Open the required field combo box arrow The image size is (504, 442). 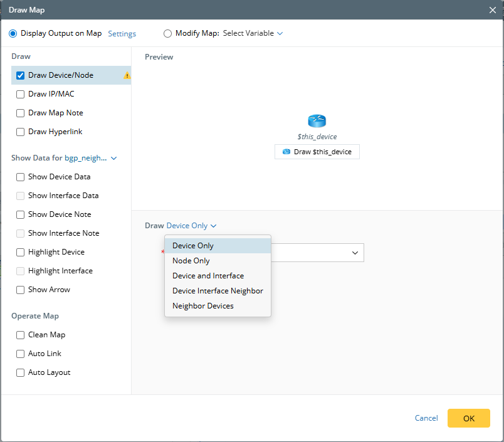(355, 253)
